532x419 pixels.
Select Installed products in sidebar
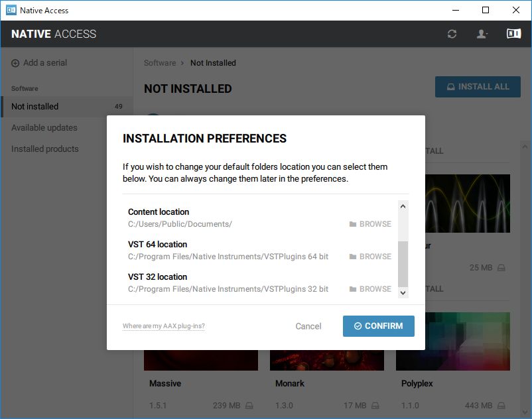point(45,149)
